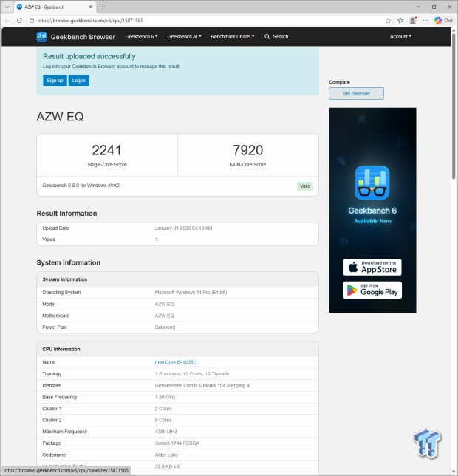This screenshot has width=458, height=476.
Task: Click the Search magnifier in navbar
Action: [267, 36]
